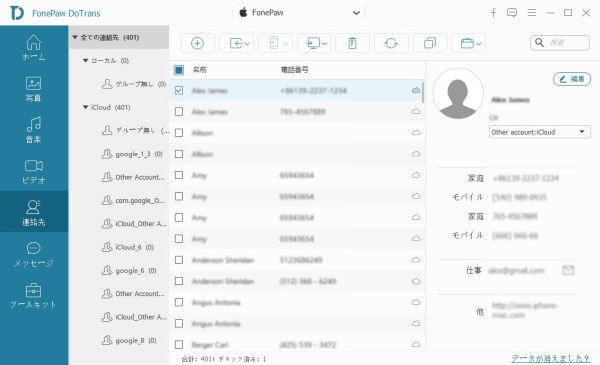The image size is (600, 365).
Task: Open the 連絡先 (Contacts) section
Action: pyautogui.click(x=34, y=212)
